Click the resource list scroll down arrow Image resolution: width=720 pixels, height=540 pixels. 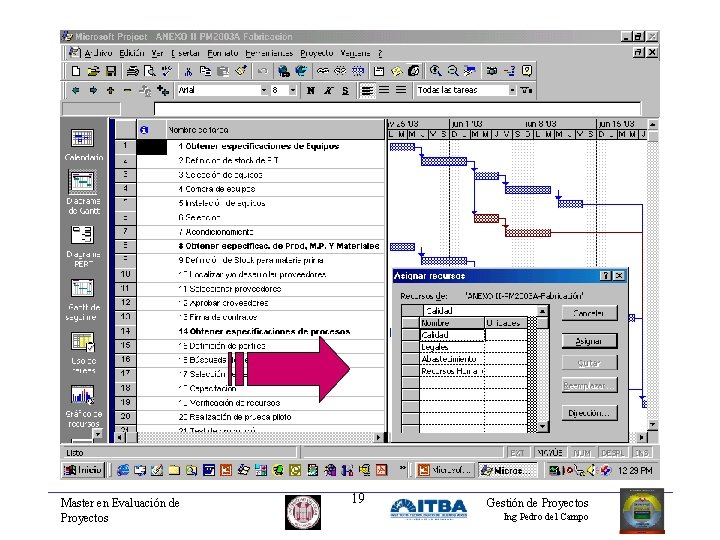543,427
